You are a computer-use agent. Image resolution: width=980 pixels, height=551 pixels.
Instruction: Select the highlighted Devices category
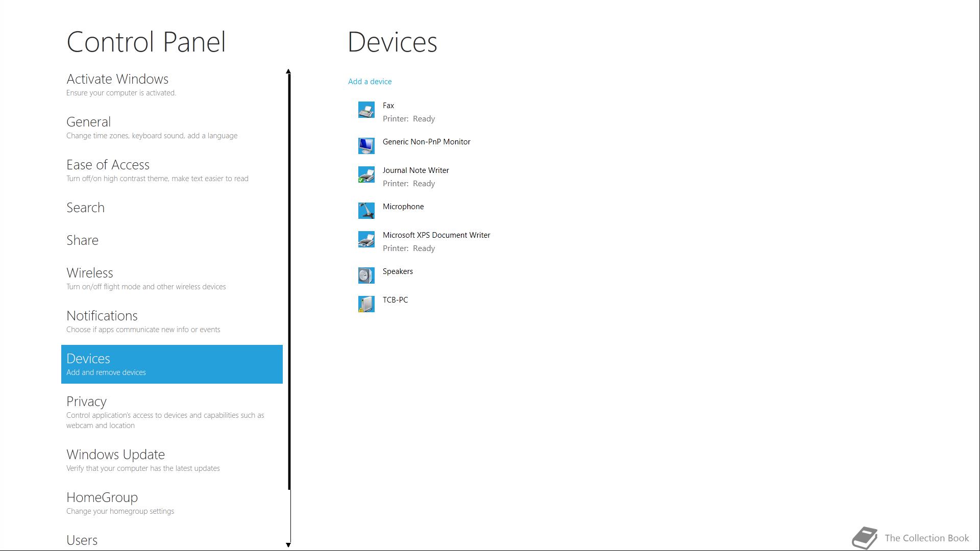[172, 364]
